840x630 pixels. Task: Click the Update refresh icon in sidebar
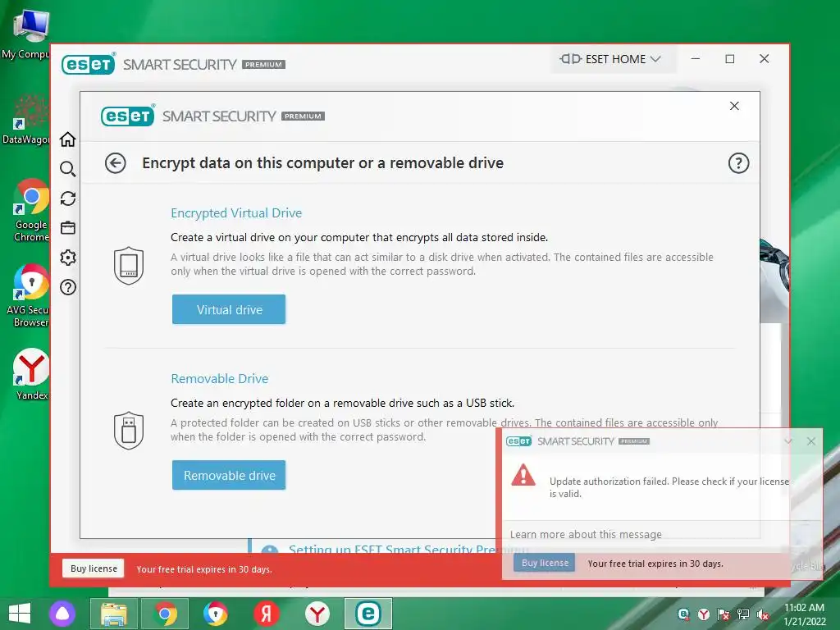point(68,199)
